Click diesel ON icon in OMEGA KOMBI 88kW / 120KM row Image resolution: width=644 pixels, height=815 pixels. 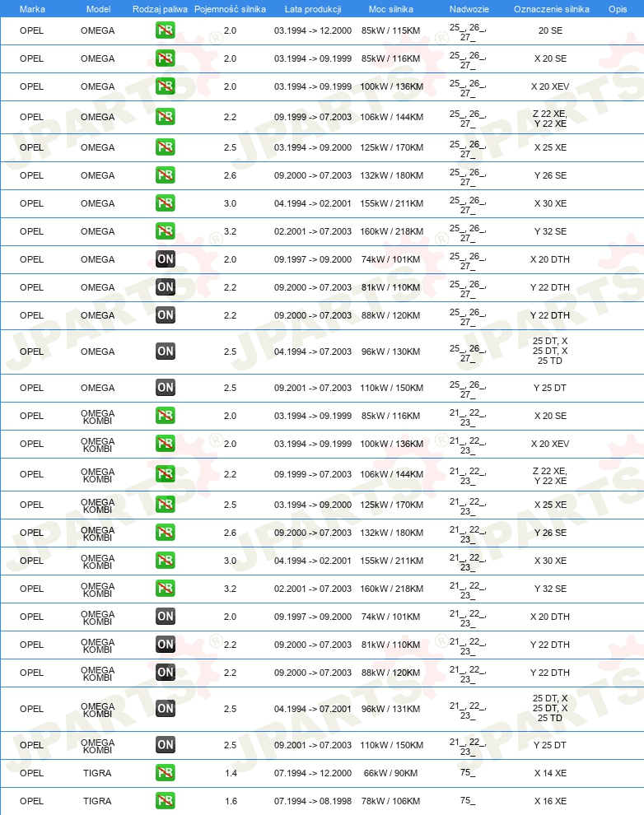tap(166, 673)
